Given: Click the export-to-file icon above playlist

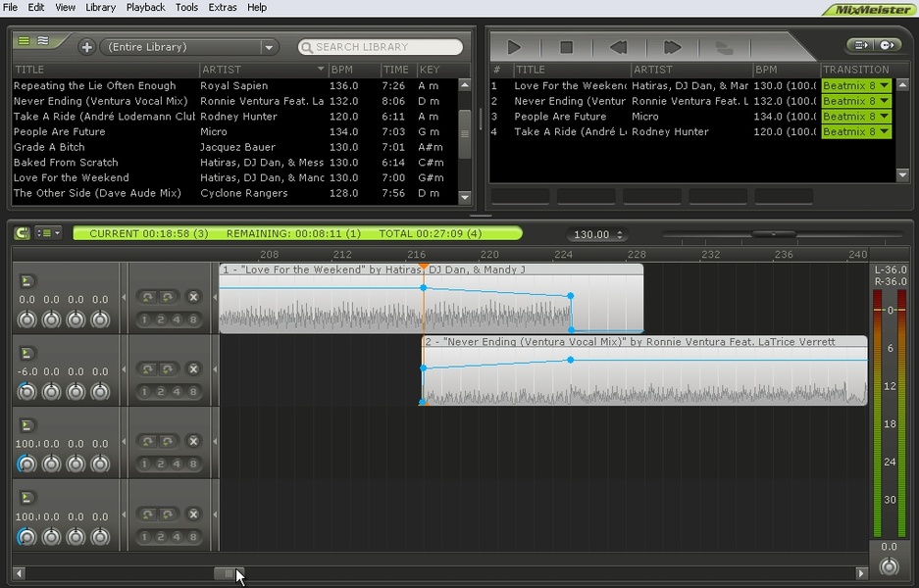Looking at the screenshot, I should (861, 45).
